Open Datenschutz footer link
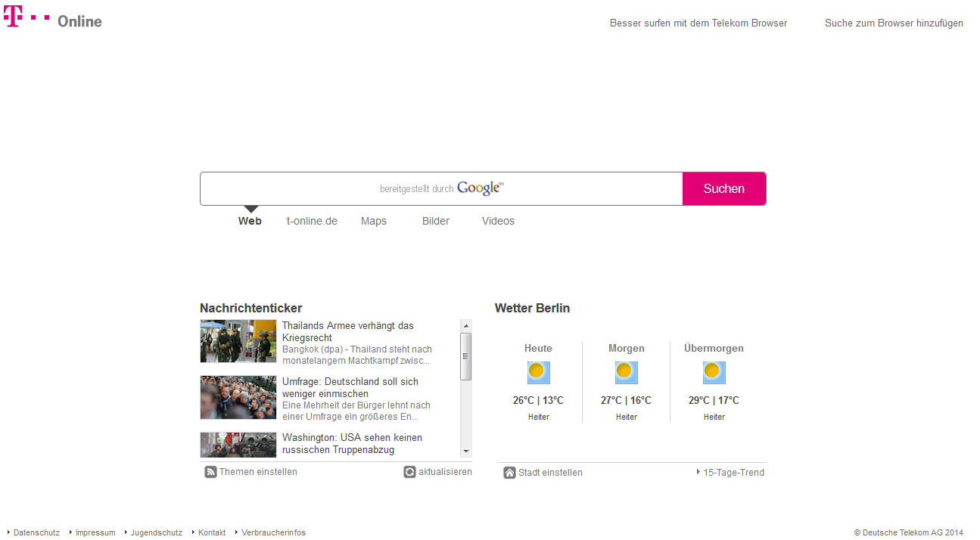Image resolution: width=980 pixels, height=540 pixels. click(x=36, y=532)
